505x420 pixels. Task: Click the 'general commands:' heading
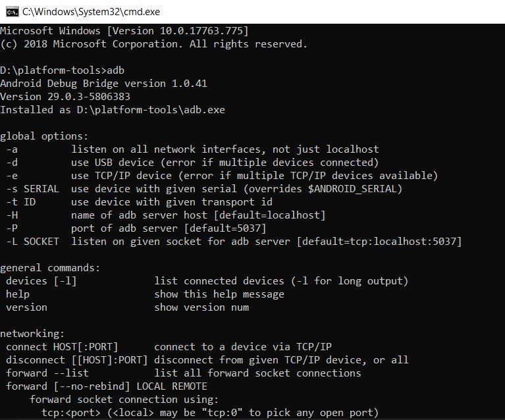[50, 268]
